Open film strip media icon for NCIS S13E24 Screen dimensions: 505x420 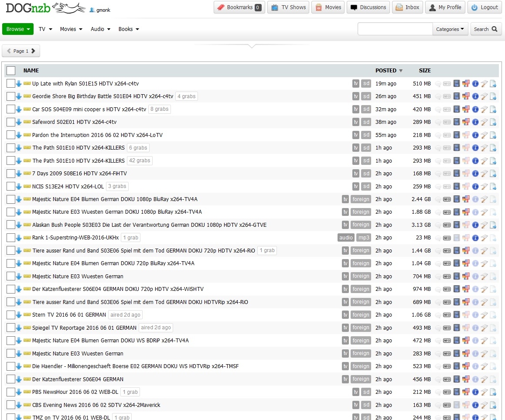(456, 187)
